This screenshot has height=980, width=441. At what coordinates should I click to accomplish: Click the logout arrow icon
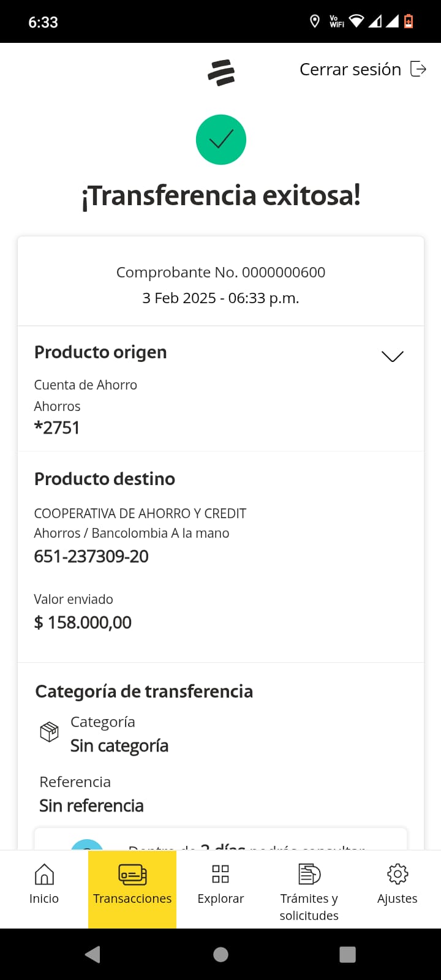click(418, 69)
